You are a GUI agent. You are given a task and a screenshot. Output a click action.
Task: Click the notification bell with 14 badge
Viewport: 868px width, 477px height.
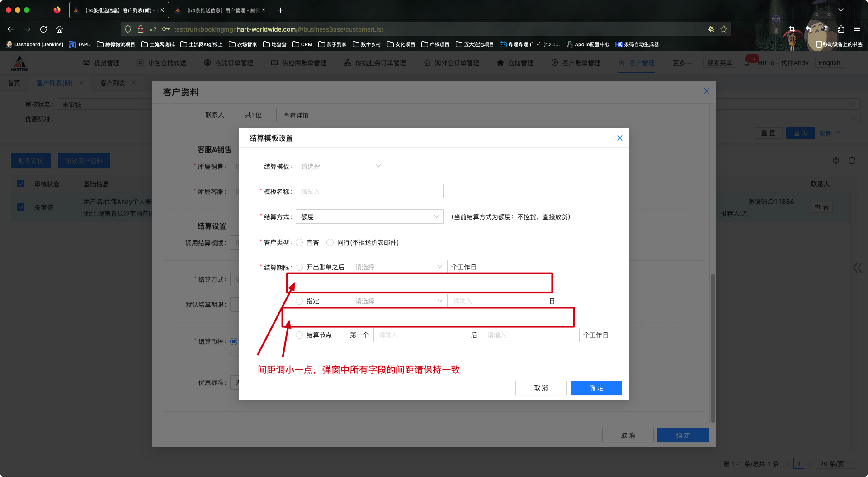(x=747, y=63)
